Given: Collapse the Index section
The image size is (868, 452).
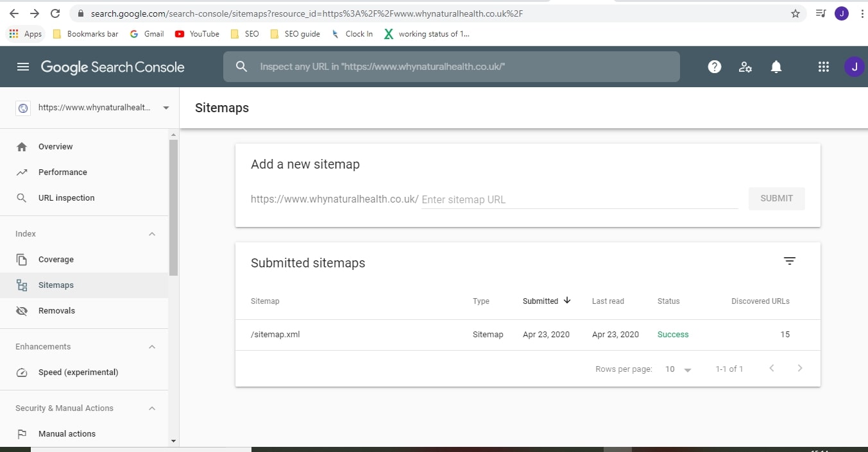Looking at the screenshot, I should tap(152, 233).
